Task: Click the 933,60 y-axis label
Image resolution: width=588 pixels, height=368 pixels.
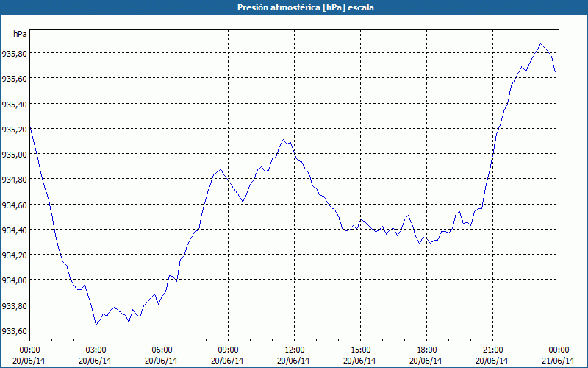Action: coord(14,331)
